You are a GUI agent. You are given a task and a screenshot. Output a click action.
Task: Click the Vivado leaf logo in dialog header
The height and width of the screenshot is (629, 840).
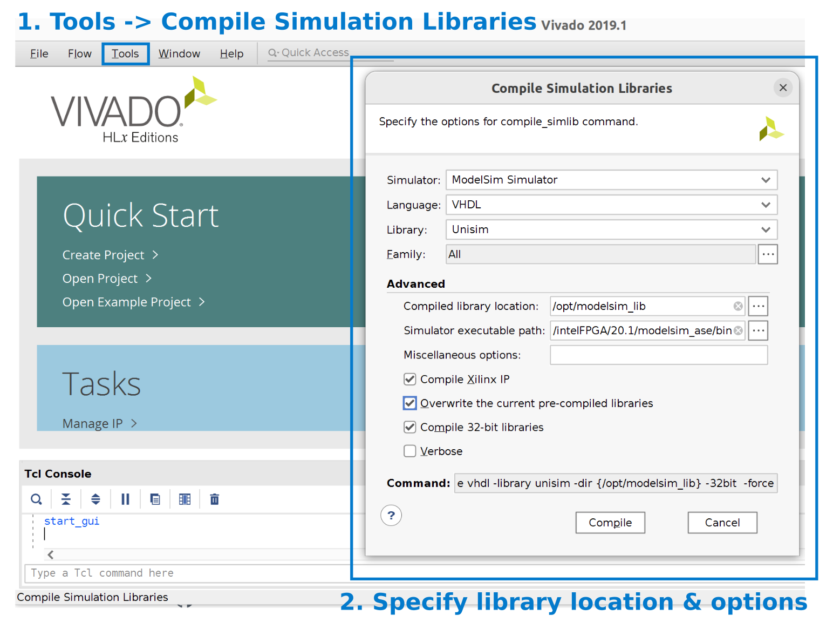coord(771,129)
